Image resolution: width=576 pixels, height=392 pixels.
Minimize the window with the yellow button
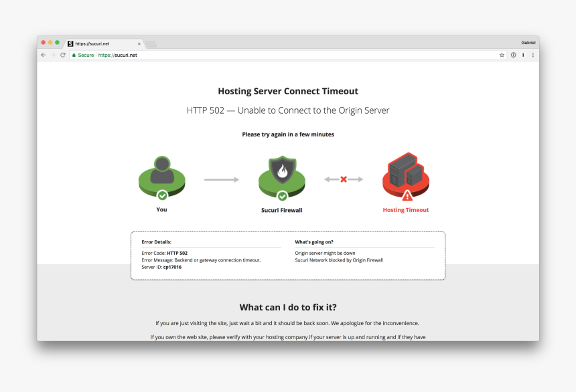50,43
